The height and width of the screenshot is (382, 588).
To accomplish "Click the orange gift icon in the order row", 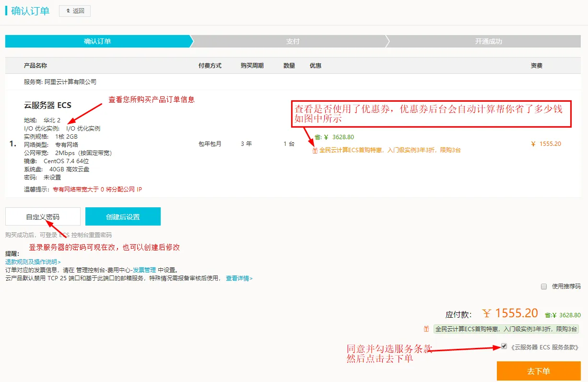I will click(x=315, y=151).
